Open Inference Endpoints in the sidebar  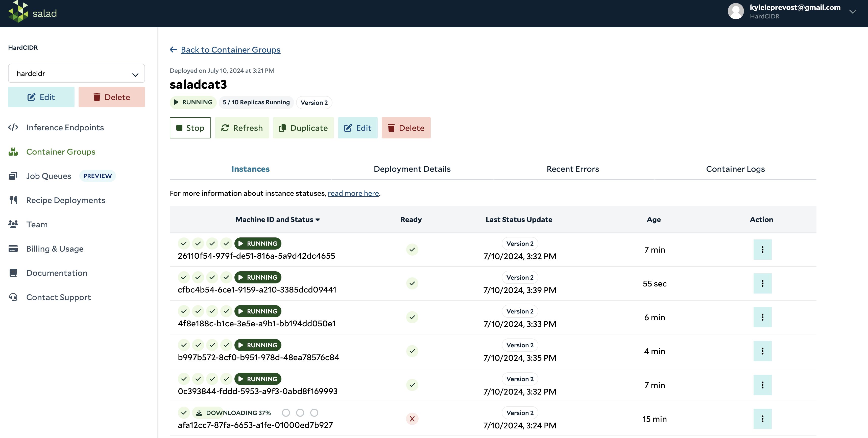click(x=65, y=127)
